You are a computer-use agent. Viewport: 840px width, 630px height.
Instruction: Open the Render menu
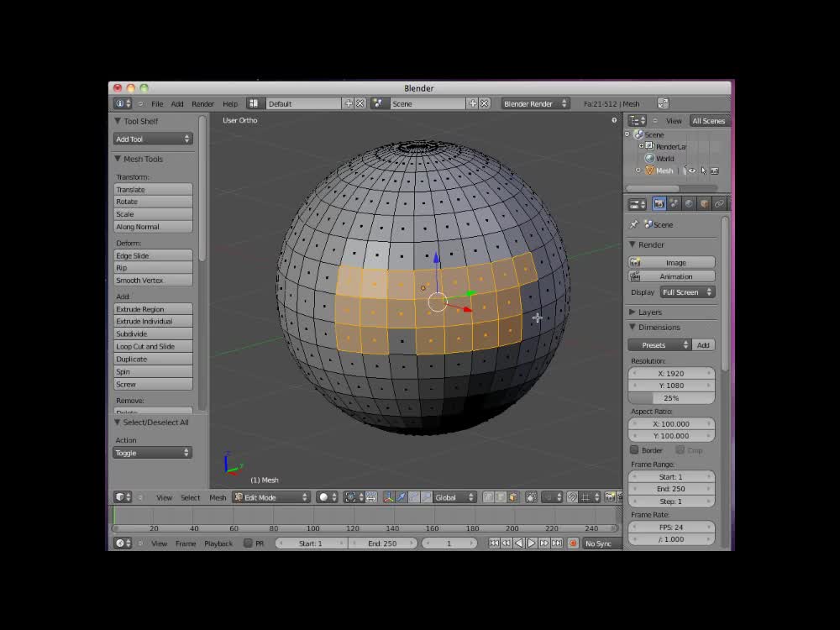202,104
